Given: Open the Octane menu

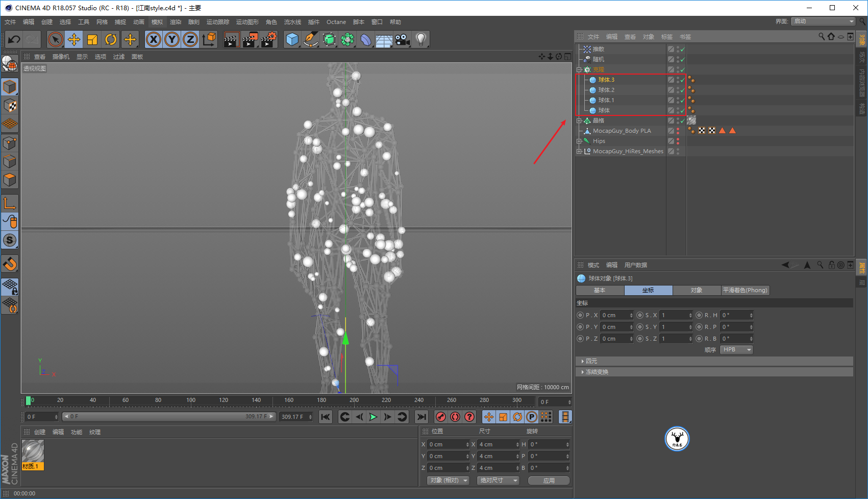Looking at the screenshot, I should point(336,22).
